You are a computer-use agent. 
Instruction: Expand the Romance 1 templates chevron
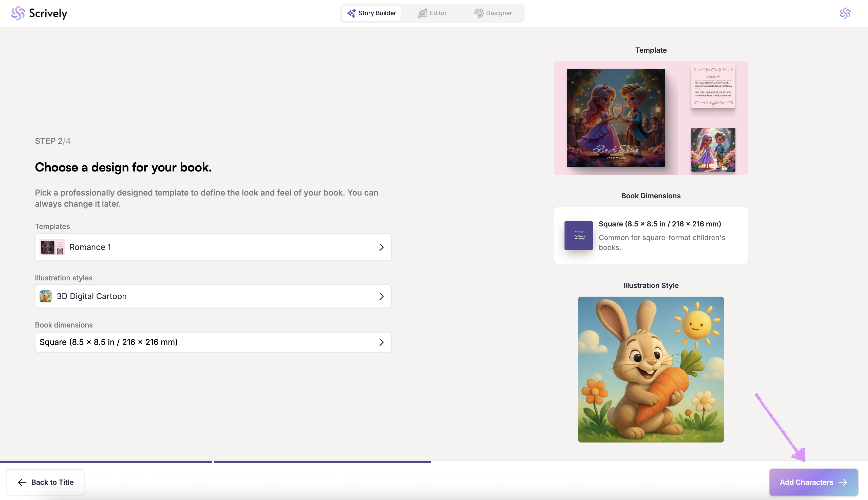coord(381,247)
